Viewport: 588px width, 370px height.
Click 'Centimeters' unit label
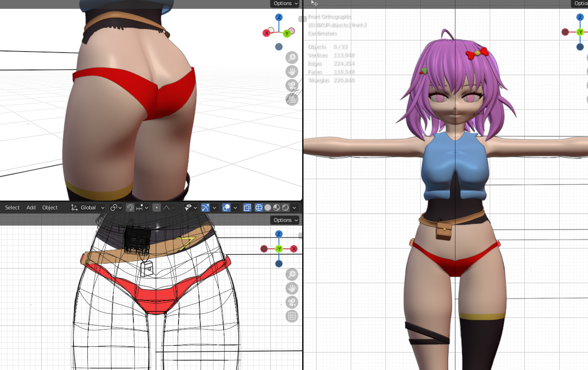pyautogui.click(x=323, y=33)
